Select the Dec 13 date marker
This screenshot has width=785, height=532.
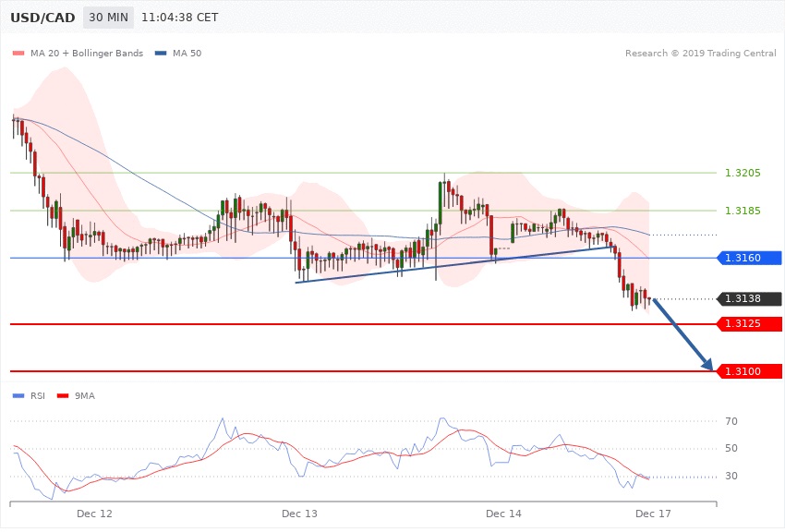[299, 513]
